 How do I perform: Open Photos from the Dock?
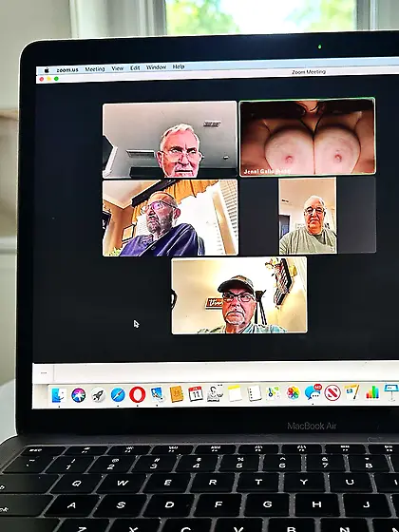point(294,393)
